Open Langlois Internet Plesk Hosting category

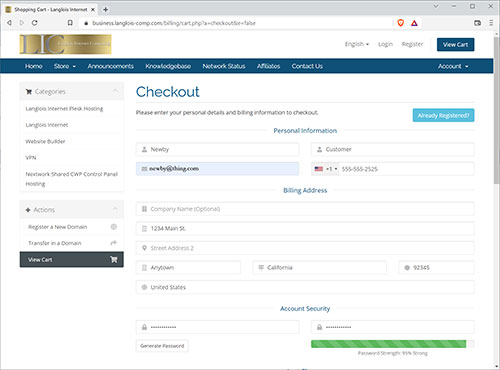click(64, 109)
